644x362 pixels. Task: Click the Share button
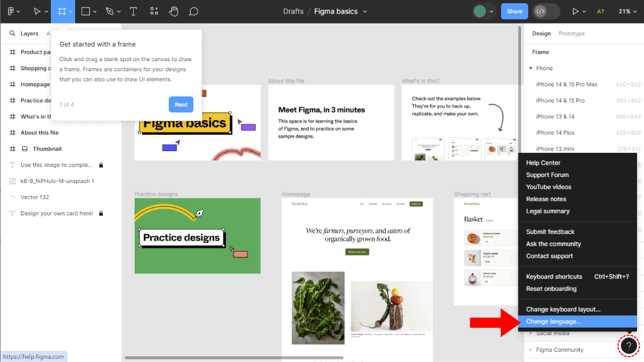click(x=514, y=11)
